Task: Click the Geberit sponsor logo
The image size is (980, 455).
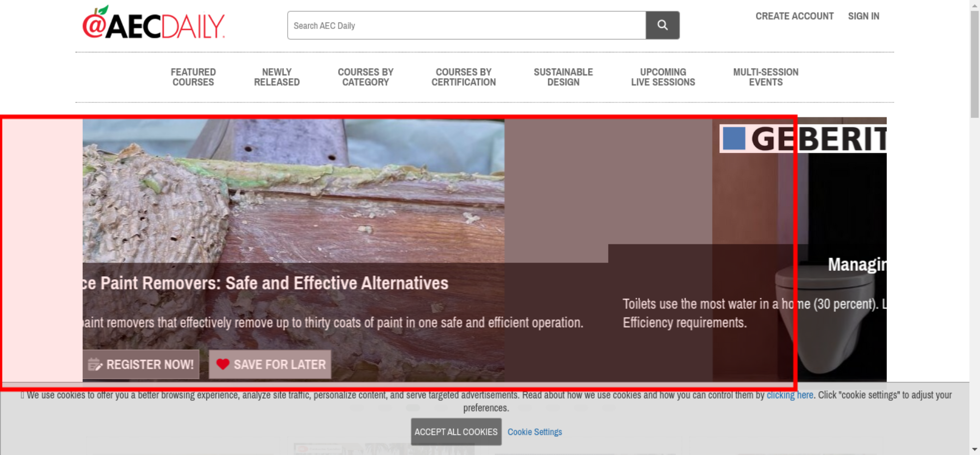Action: pos(804,139)
